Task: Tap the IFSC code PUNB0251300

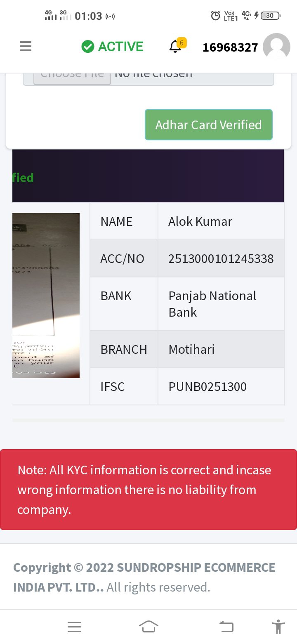Action: (x=207, y=387)
